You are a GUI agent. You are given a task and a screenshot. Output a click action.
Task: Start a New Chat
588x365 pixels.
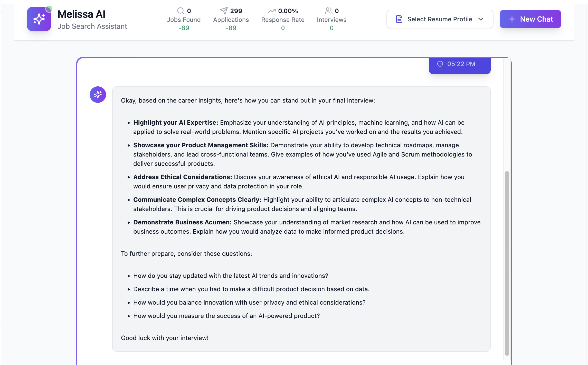click(530, 19)
